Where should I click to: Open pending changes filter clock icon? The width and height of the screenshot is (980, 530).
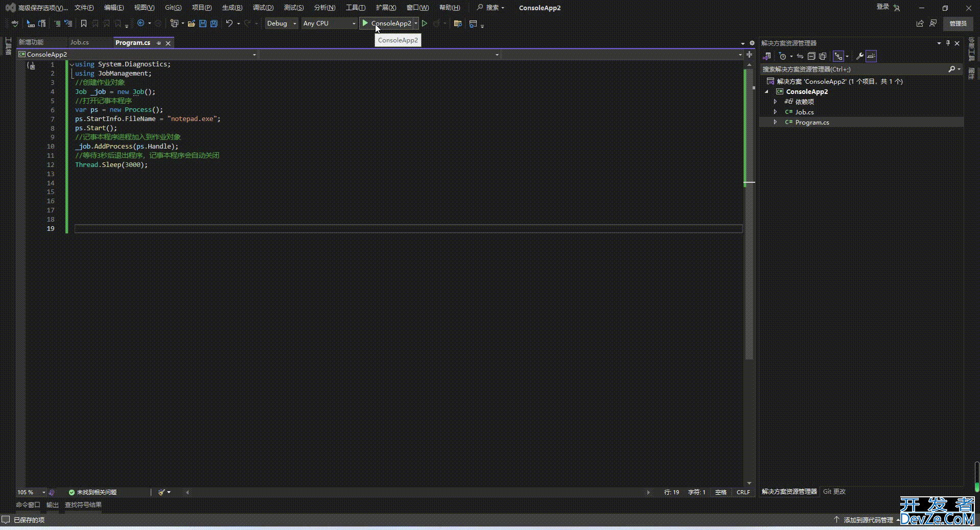click(x=782, y=56)
